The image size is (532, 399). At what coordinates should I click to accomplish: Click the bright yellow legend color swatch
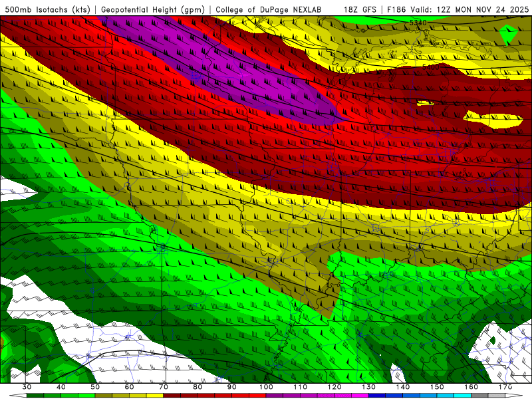(155, 396)
